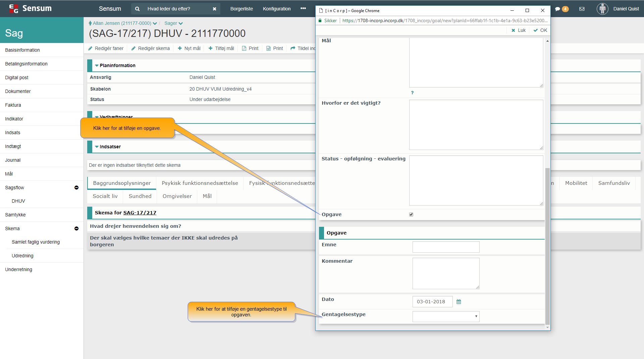Screen dimensions: 644x359
Task: Click the Redigér skema pencil icon
Action: [x=133, y=48]
